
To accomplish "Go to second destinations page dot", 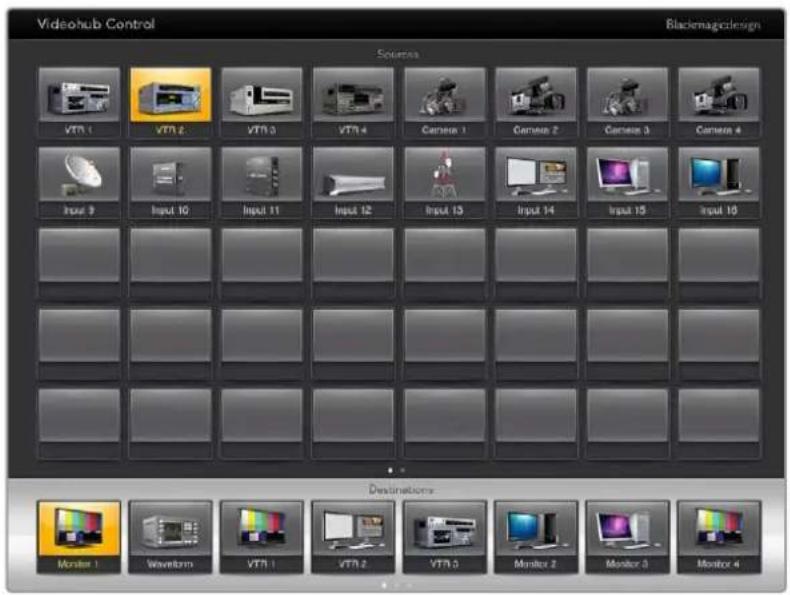I will pos(397,585).
